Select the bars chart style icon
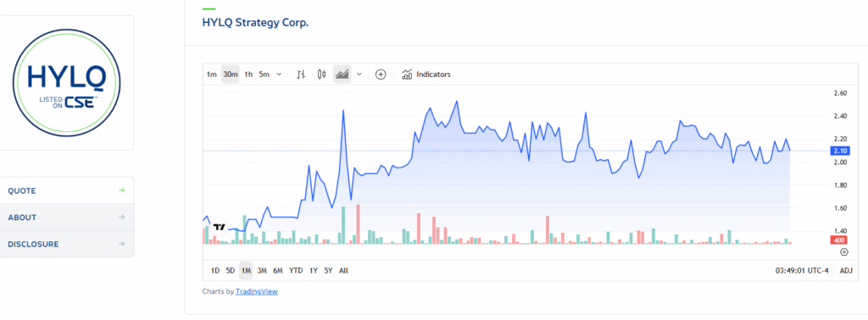 coord(301,74)
